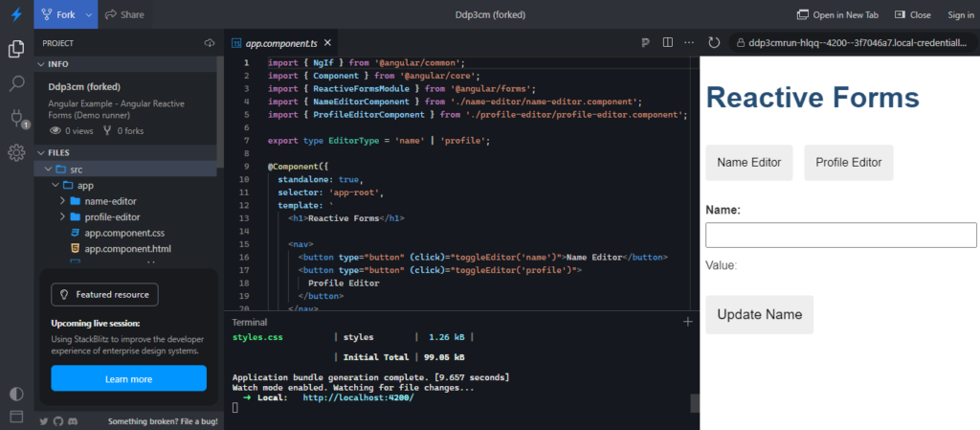Open the Discord link icon
Viewport: 980px width, 430px height.
(73, 421)
